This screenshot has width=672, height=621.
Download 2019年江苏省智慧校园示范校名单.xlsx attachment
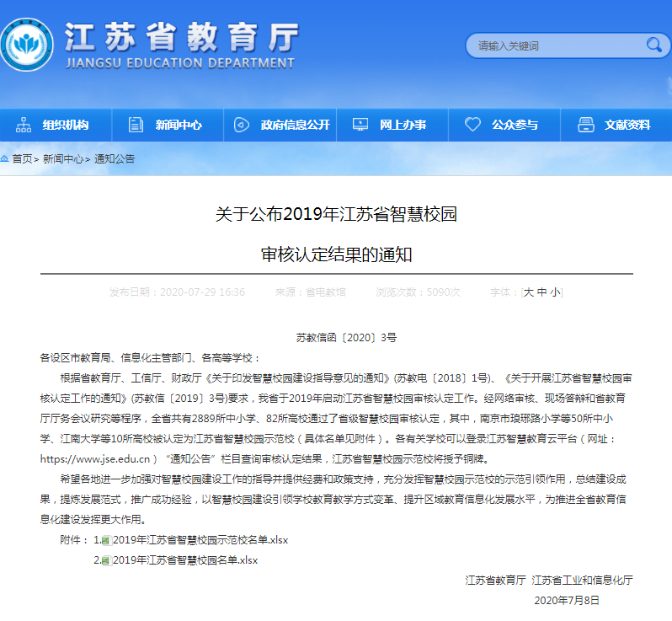200,540
